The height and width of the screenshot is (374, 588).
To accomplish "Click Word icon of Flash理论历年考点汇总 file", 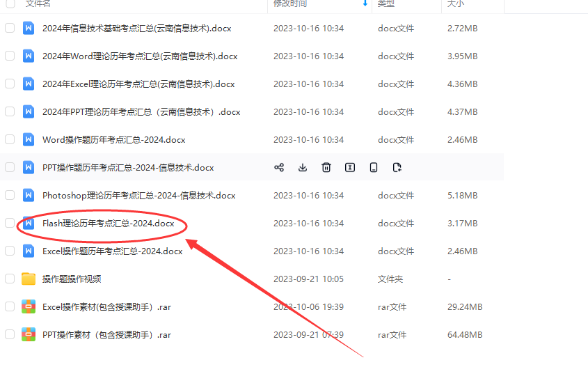I will click(x=29, y=223).
